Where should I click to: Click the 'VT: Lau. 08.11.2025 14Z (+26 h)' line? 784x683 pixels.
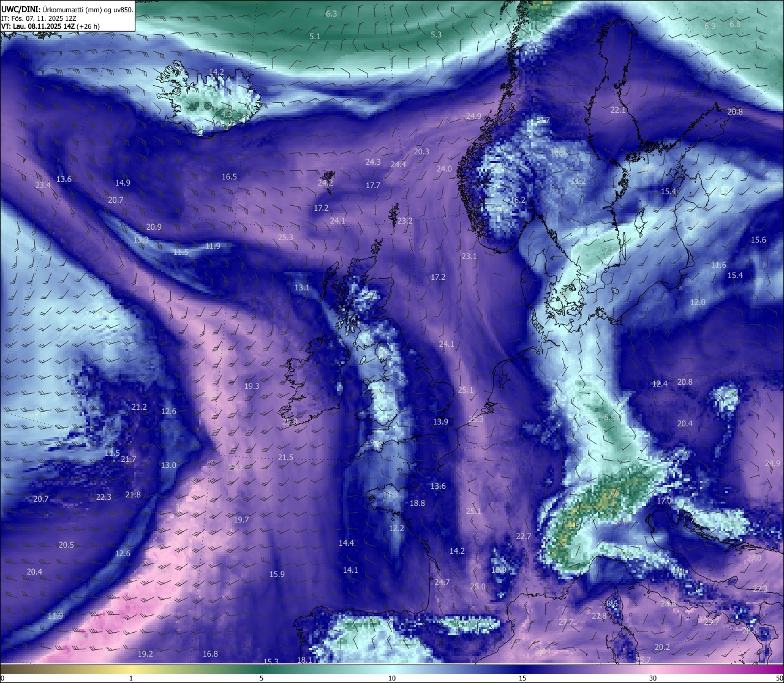pyautogui.click(x=51, y=26)
